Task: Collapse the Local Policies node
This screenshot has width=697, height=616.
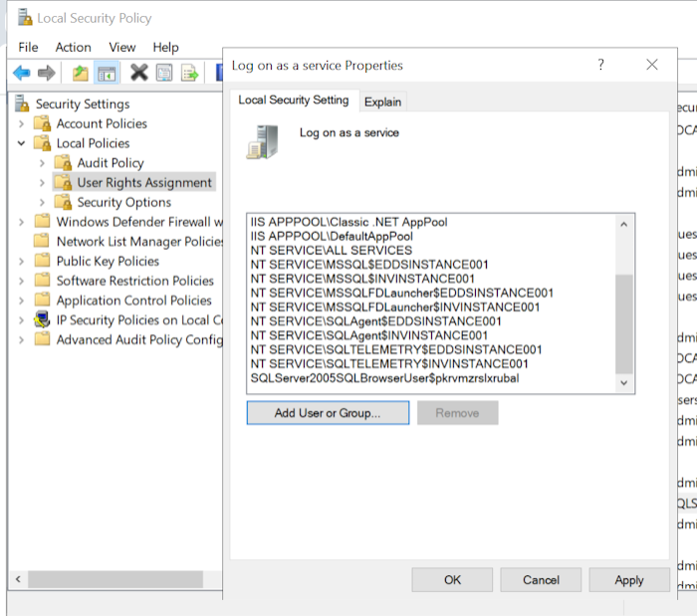Action: (x=21, y=143)
